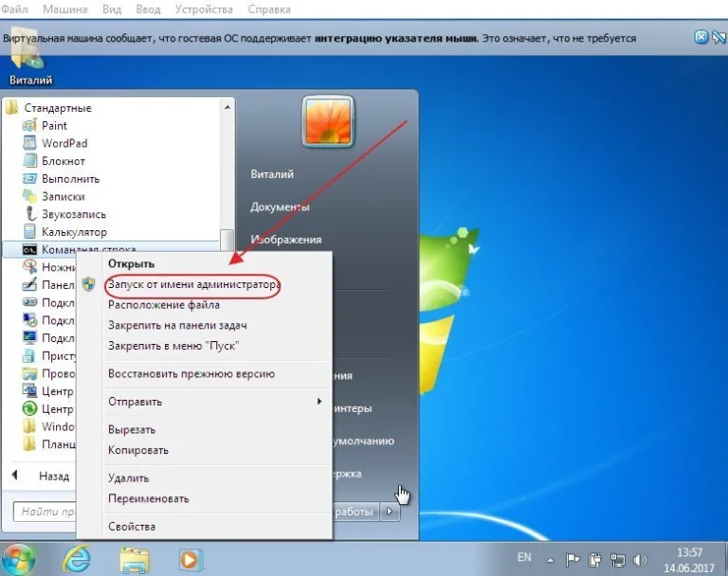Open Windows Explorer from taskbar
The image size is (728, 576).
click(x=135, y=560)
